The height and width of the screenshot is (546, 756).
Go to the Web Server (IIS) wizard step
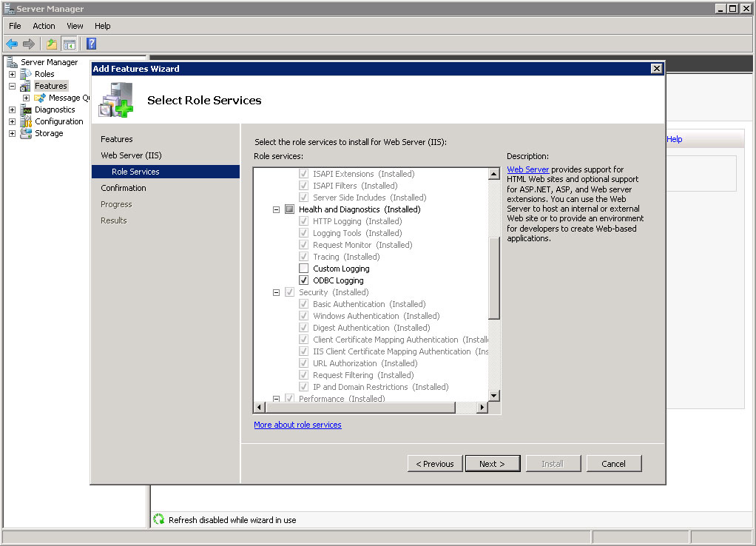131,155
